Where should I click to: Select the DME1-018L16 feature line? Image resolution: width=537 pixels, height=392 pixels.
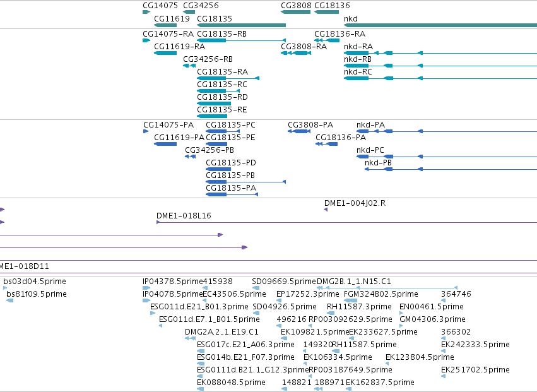[x=346, y=222]
